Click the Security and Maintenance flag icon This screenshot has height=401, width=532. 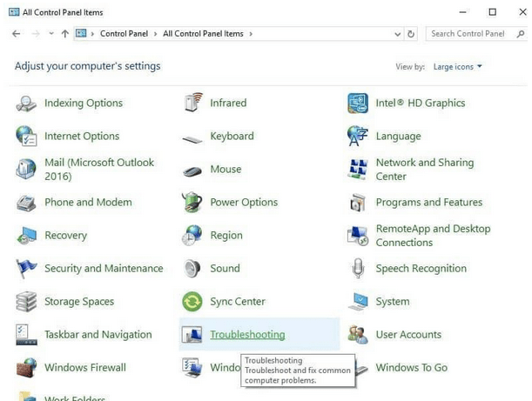(x=25, y=269)
